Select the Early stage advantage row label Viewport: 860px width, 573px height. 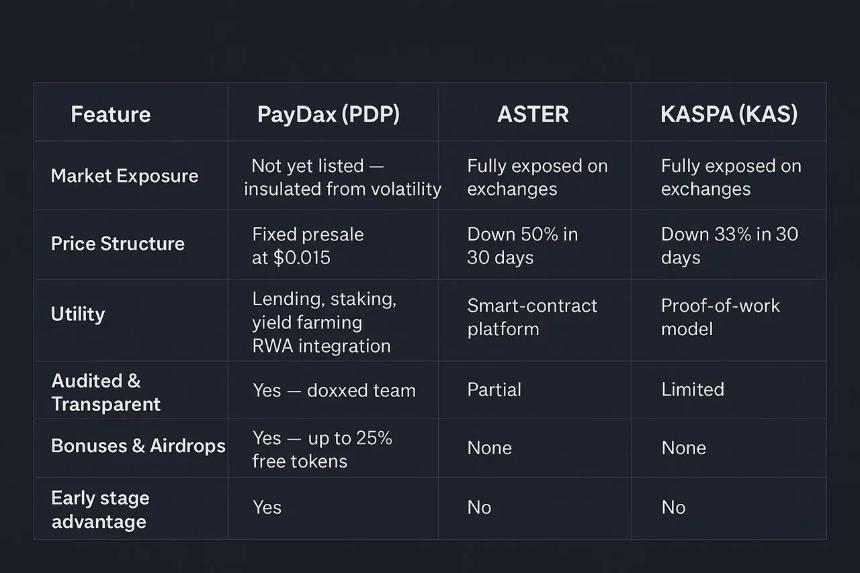pos(100,510)
